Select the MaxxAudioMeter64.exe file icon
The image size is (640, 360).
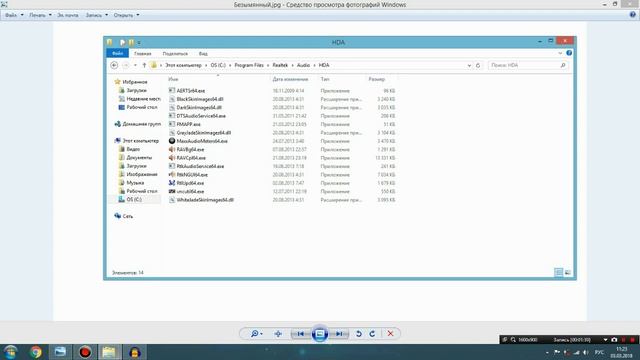(172, 141)
